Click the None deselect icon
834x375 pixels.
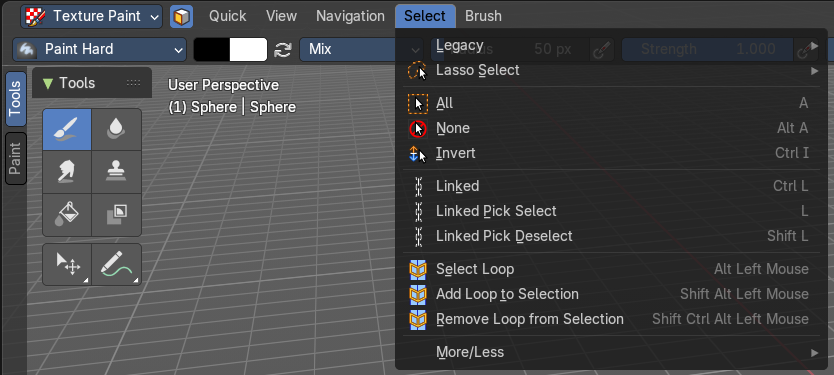click(x=418, y=128)
